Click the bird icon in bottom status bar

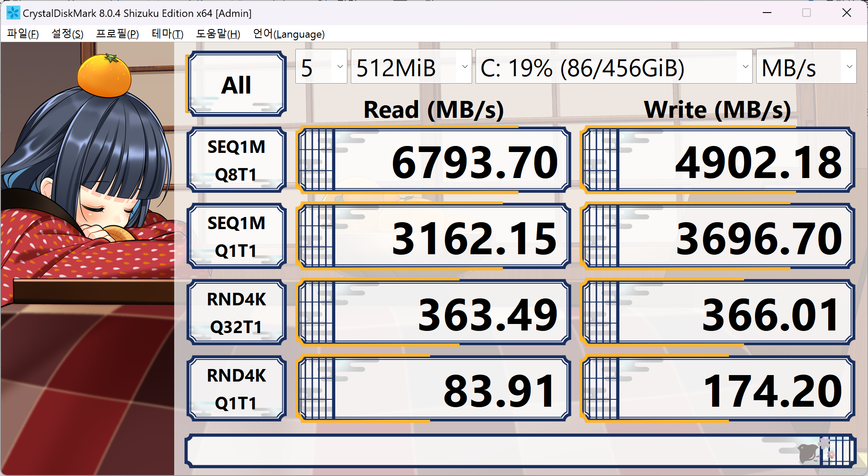point(808,453)
